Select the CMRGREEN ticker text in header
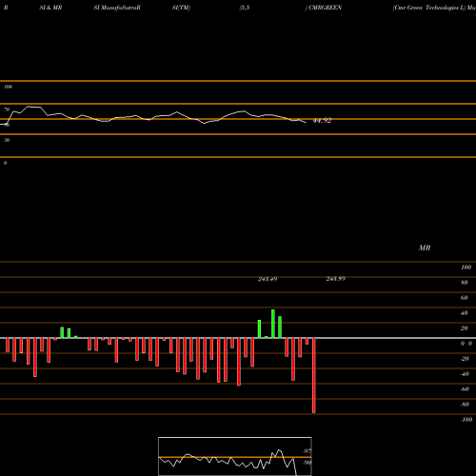 point(326,8)
